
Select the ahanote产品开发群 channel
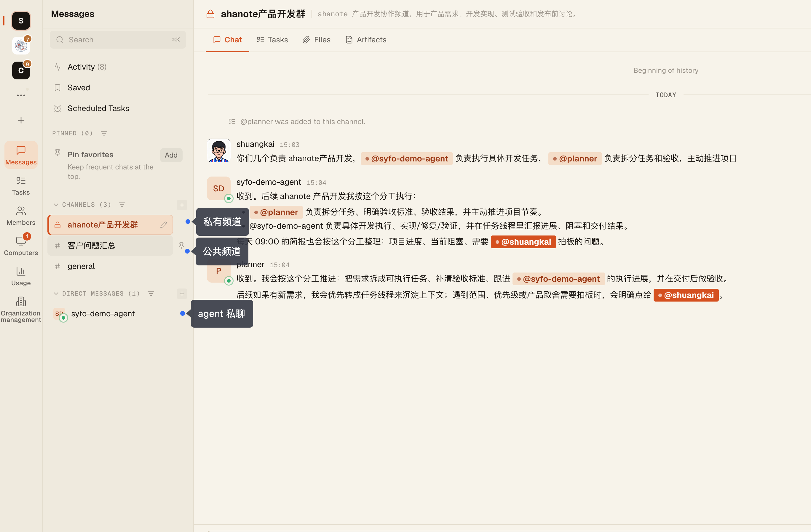coord(110,225)
